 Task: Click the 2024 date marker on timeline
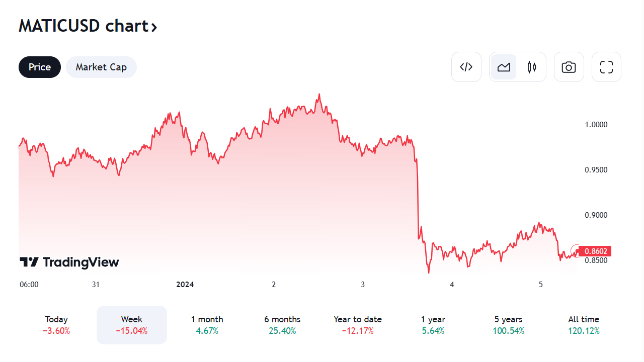click(x=185, y=285)
